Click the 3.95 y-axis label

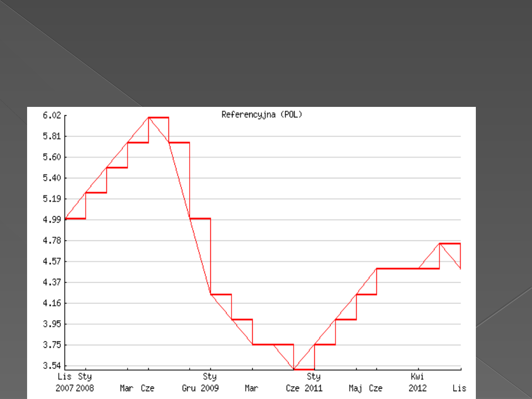(52, 324)
